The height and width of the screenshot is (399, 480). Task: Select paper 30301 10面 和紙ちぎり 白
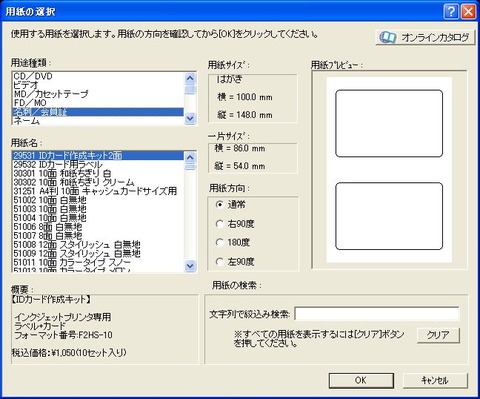(x=98, y=173)
